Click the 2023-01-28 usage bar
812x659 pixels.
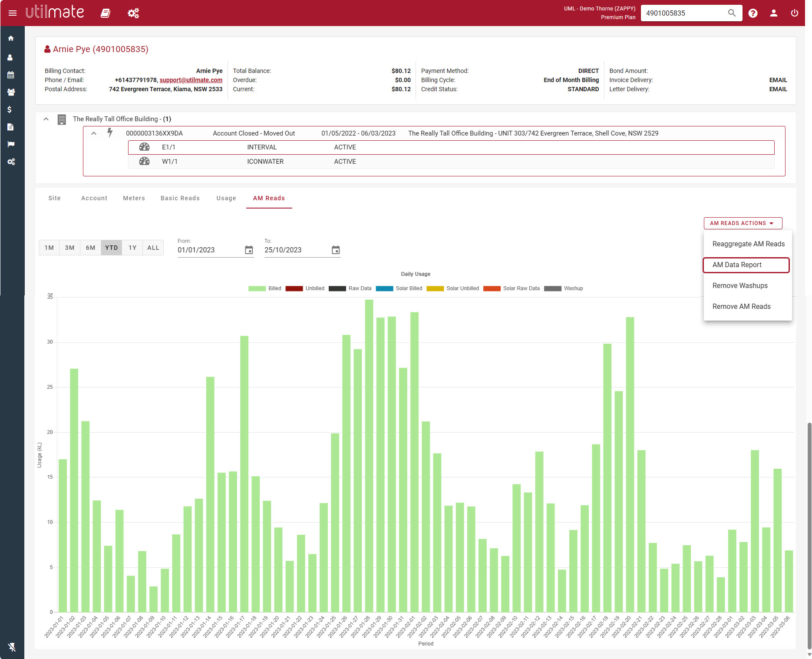tap(369, 456)
